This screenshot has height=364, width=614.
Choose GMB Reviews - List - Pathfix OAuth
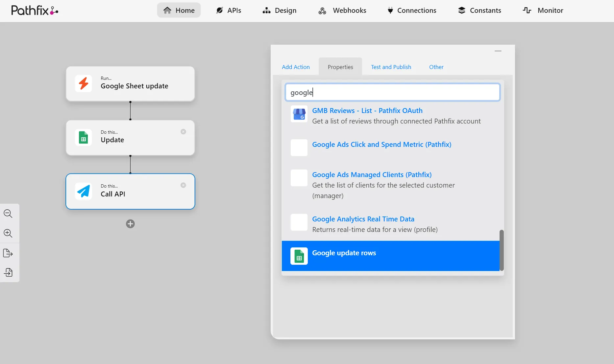(x=391, y=116)
